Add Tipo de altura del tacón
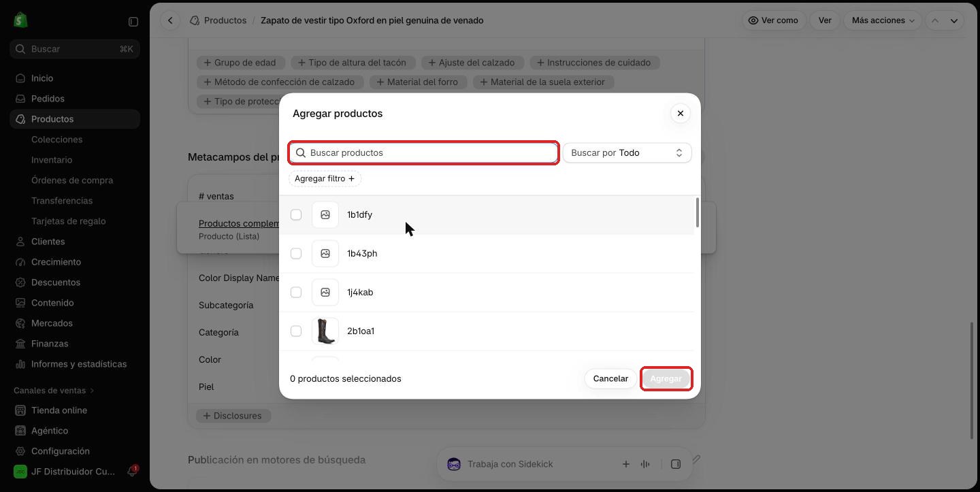The image size is (980, 492). [x=352, y=63]
